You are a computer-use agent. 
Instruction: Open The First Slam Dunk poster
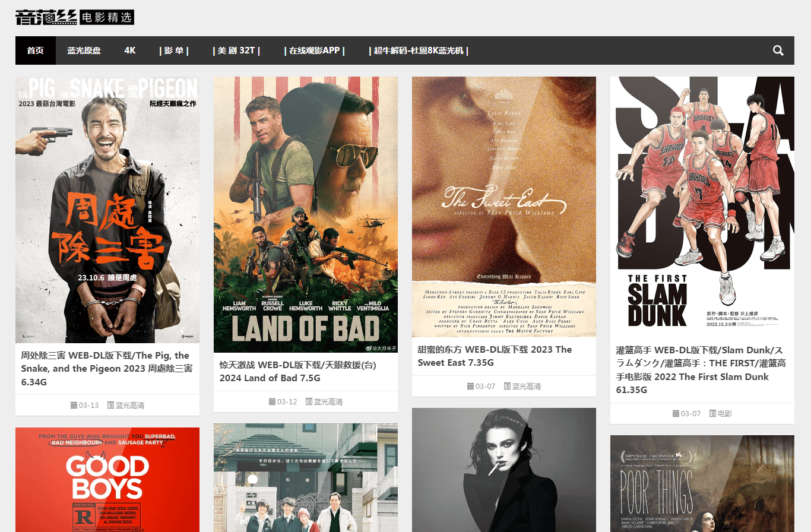[x=702, y=207]
